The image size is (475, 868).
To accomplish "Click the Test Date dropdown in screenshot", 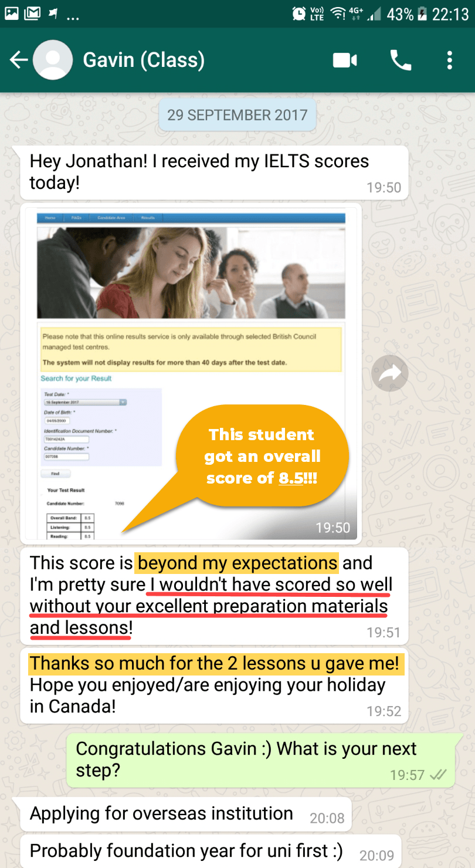I will (85, 402).
